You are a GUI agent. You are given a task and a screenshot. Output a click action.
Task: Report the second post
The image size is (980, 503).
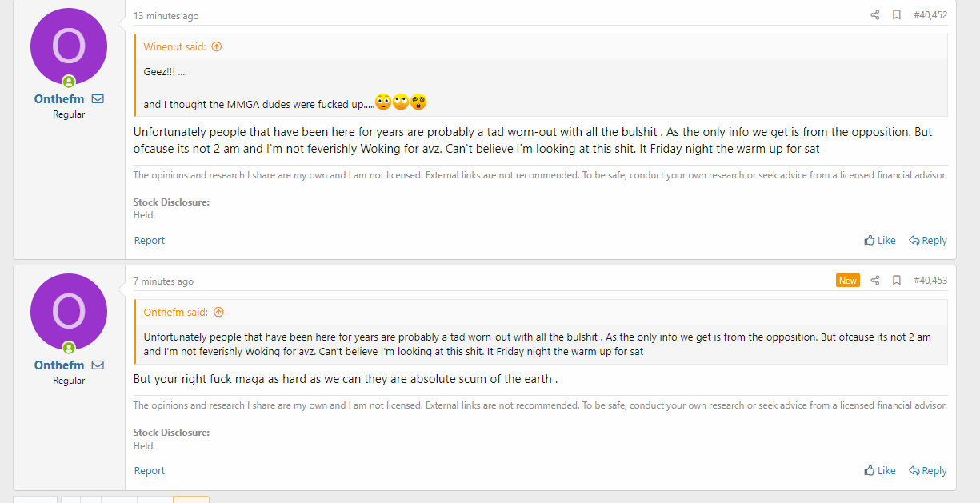pos(150,471)
